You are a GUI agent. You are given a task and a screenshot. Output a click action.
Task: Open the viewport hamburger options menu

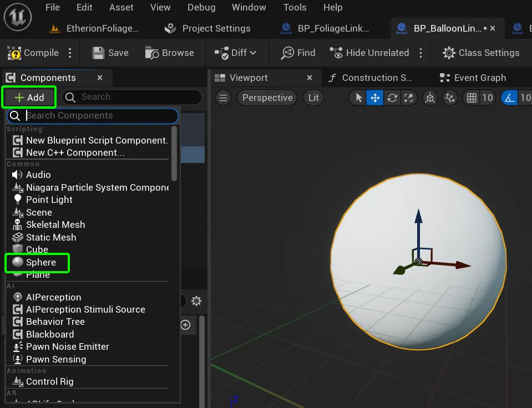pyautogui.click(x=224, y=98)
